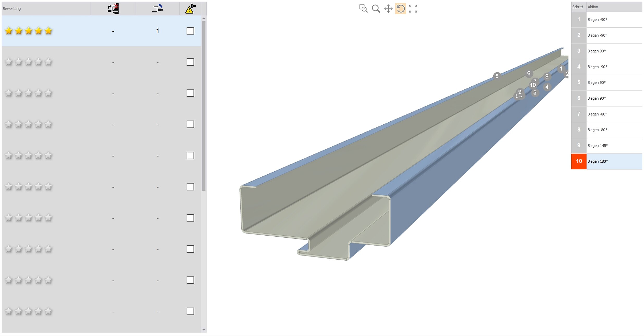This screenshot has height=336, width=644.
Task: Select the five gold star rating row
Action: tap(29, 31)
